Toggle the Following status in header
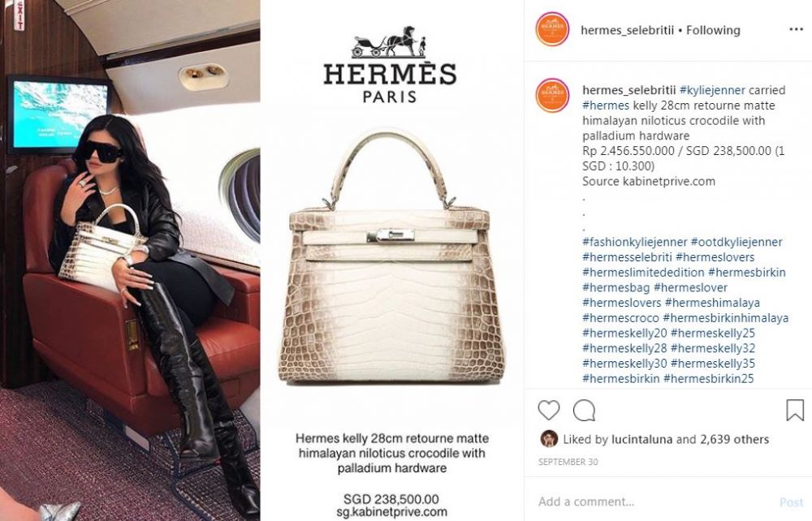812x521 pixels. click(713, 31)
